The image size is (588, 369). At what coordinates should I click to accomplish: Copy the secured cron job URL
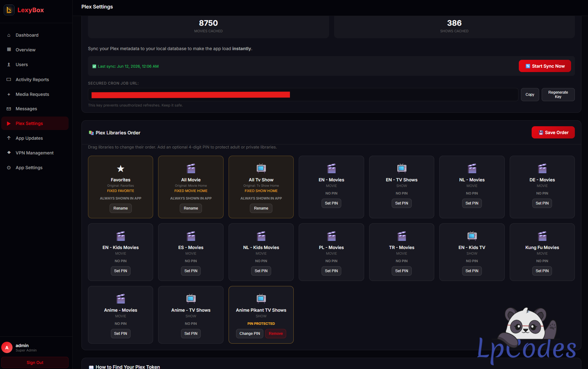pos(530,95)
